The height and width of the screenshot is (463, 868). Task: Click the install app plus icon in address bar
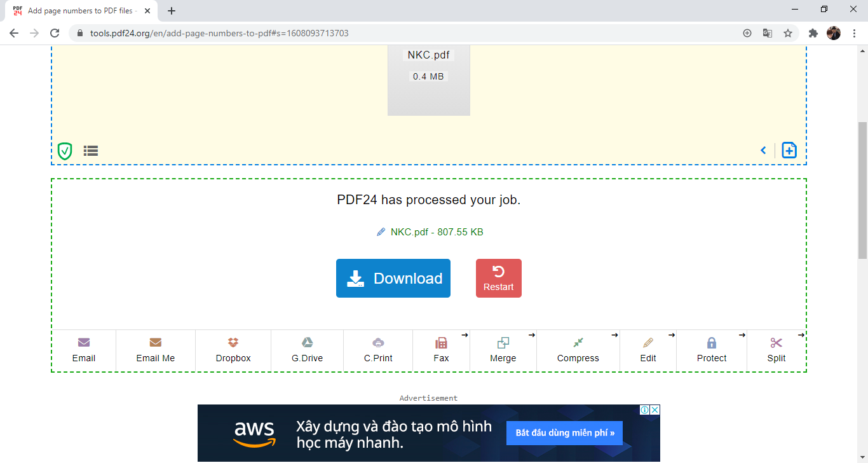pyautogui.click(x=747, y=33)
